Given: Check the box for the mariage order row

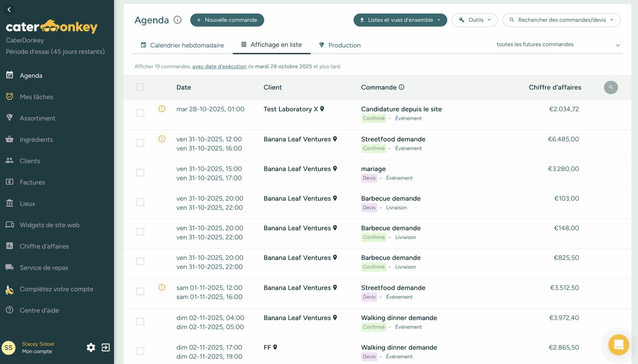Looking at the screenshot, I should click(140, 172).
